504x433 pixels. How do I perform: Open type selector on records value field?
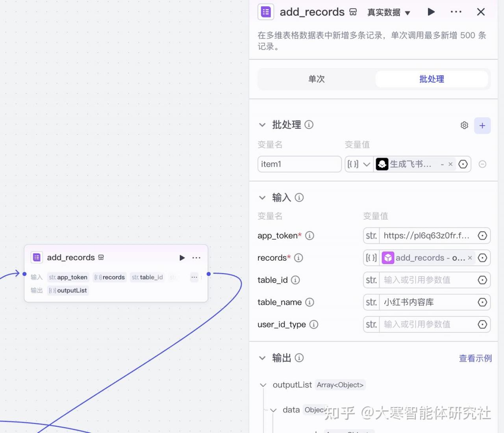pos(371,258)
